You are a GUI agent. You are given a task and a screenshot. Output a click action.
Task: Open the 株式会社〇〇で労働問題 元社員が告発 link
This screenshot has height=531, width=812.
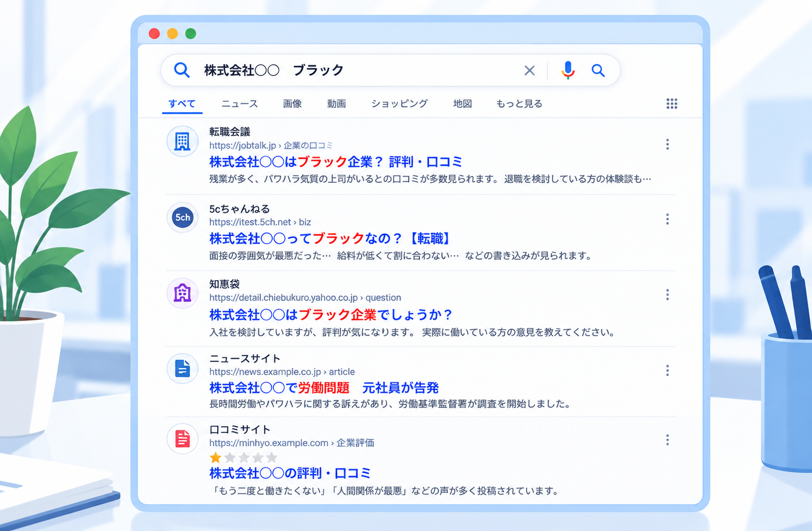(x=324, y=388)
